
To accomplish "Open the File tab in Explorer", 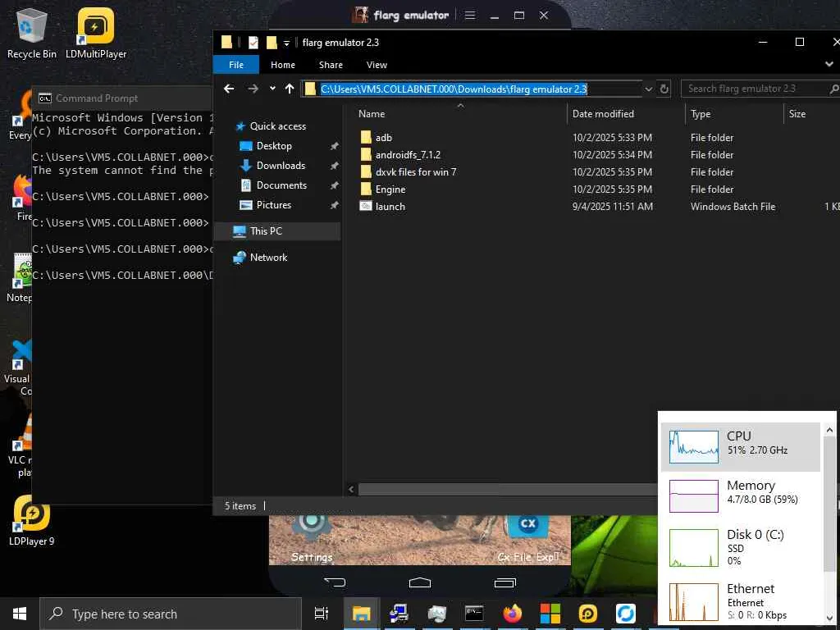I will point(235,65).
